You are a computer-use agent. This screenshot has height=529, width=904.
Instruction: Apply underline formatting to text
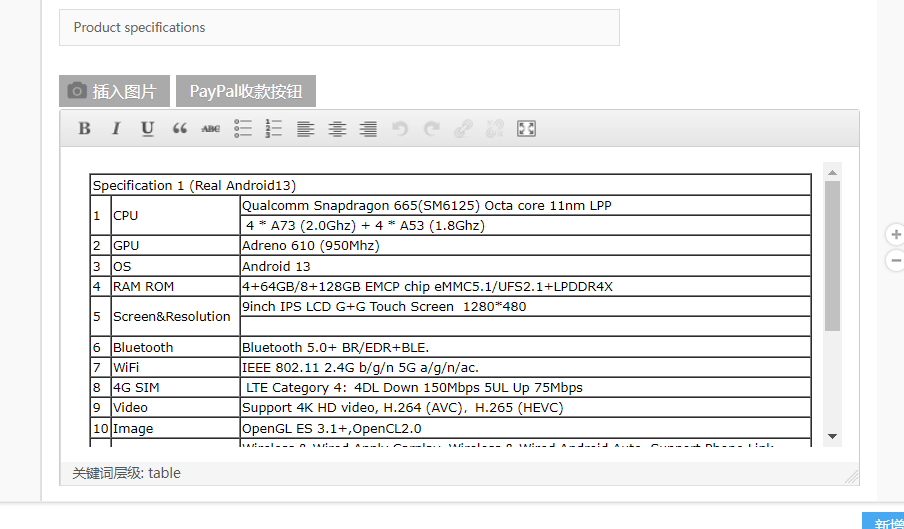click(147, 128)
